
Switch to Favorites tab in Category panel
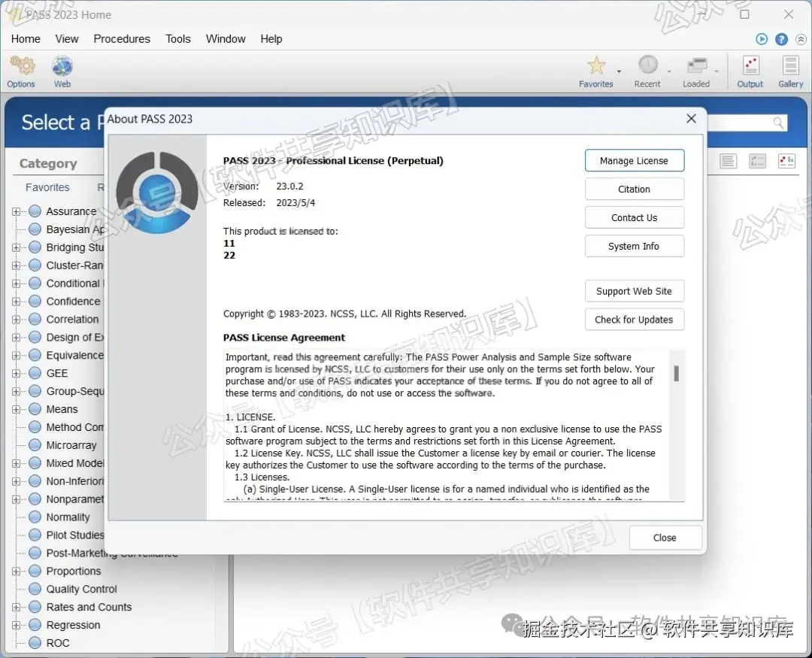(x=47, y=187)
